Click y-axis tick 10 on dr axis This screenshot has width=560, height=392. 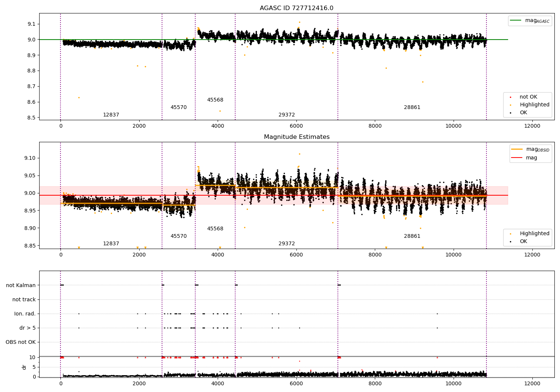(32, 357)
